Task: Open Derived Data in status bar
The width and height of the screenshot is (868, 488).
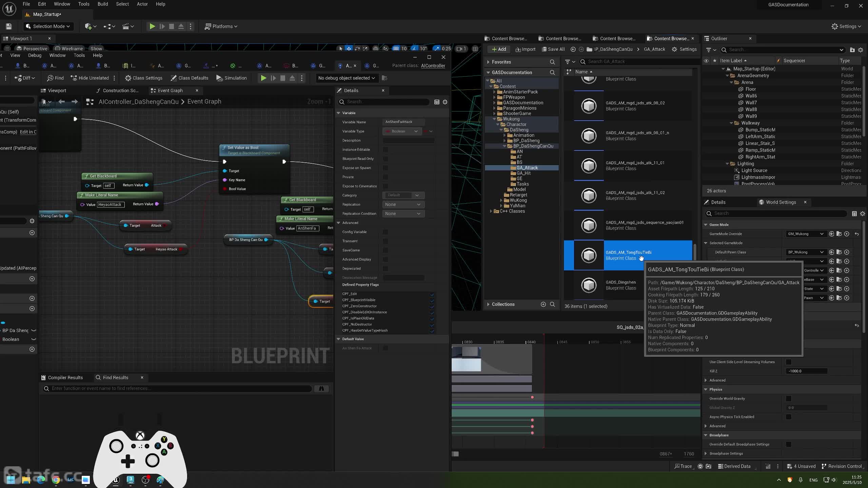Action: click(734, 466)
